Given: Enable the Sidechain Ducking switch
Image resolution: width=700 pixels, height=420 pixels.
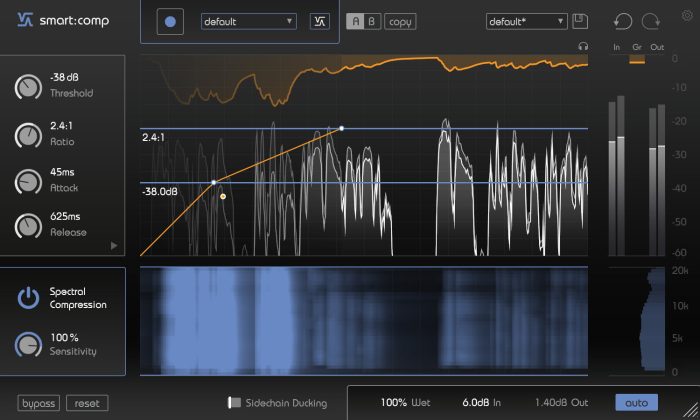Looking at the screenshot, I should pos(234,403).
